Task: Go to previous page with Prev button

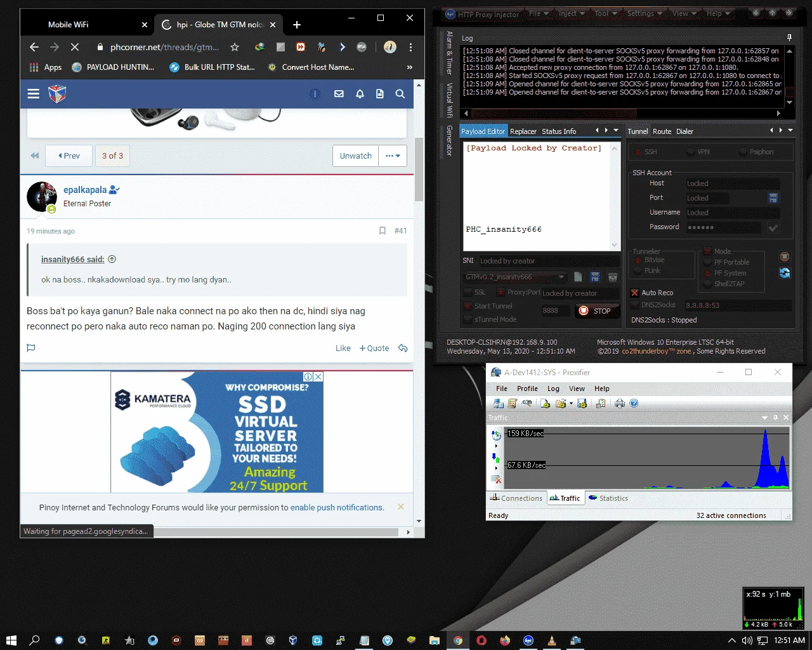Action: [69, 156]
